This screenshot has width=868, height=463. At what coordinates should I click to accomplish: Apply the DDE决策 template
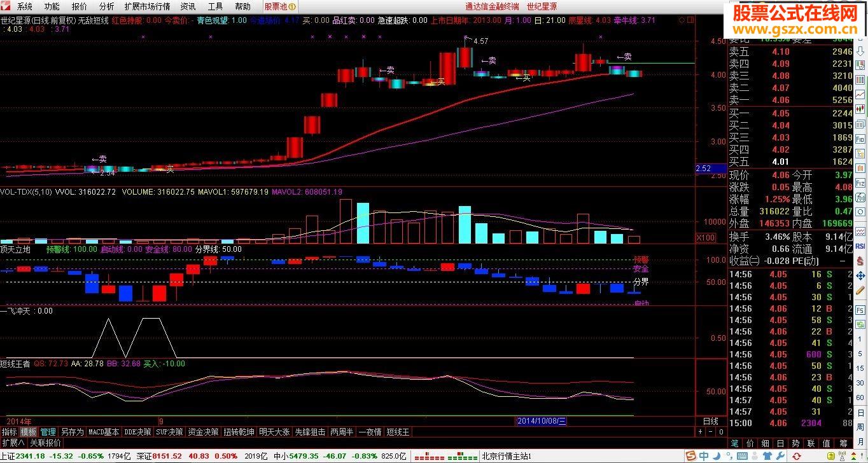point(138,432)
